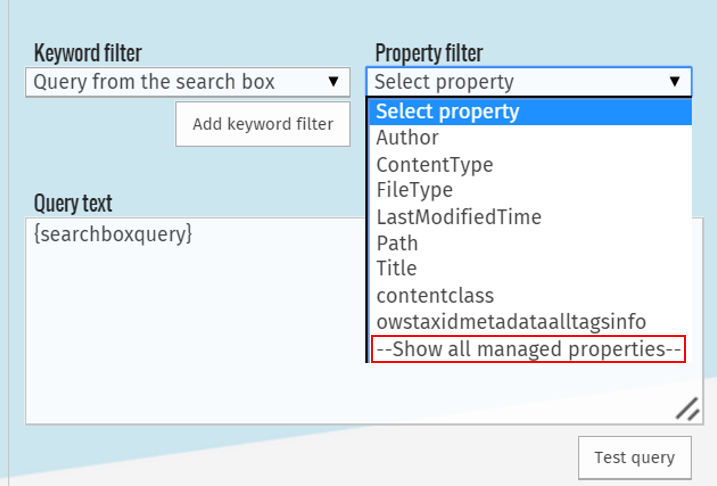Image resolution: width=717 pixels, height=486 pixels.
Task: Collapse the Property filter dropdown arrow
Action: [674, 82]
